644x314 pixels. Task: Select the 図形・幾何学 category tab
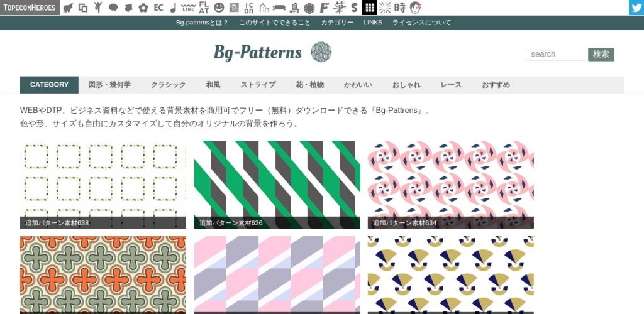(x=109, y=85)
